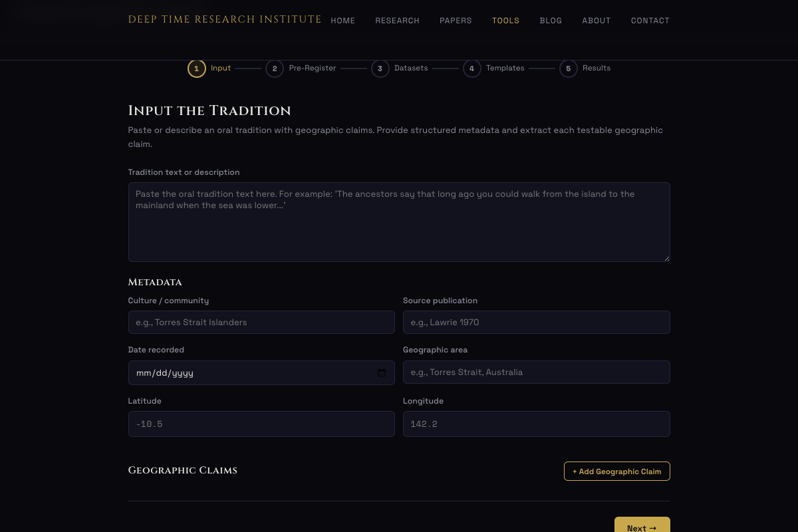Click the Latitude input field

(x=261, y=424)
